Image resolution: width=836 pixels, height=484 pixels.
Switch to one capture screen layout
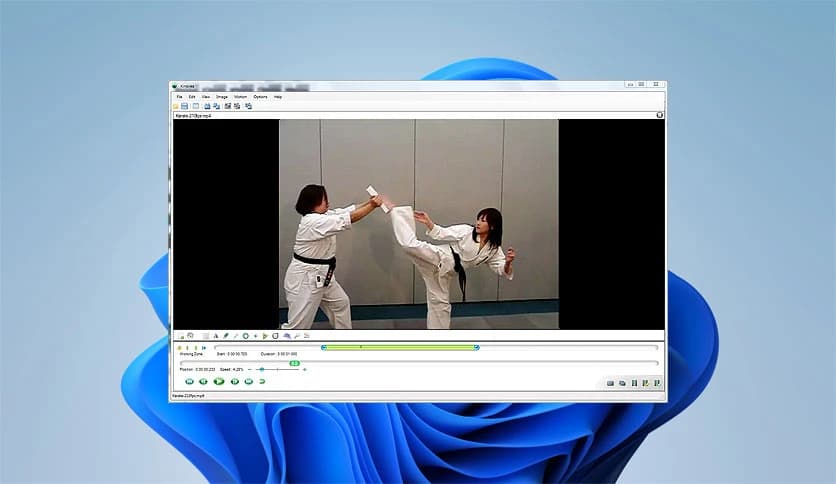(x=228, y=106)
